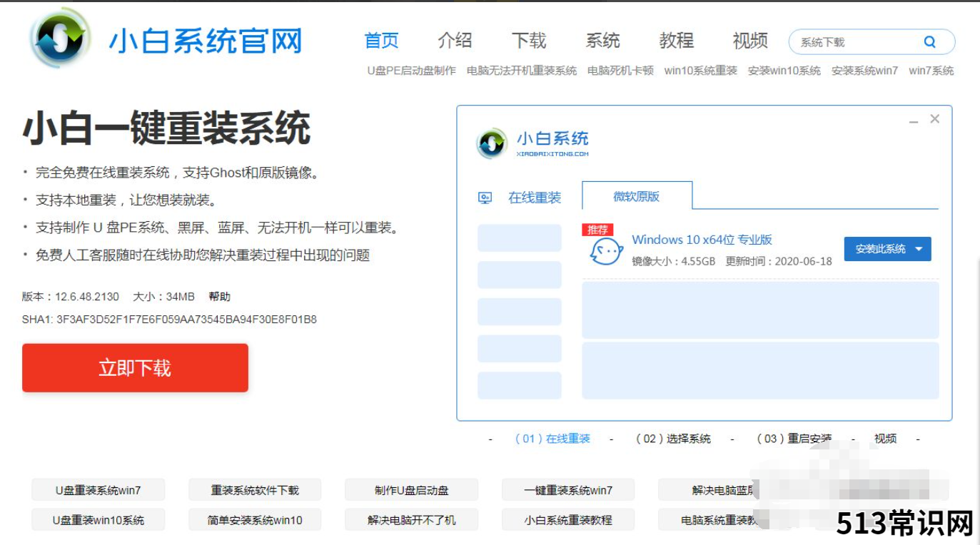Open dropdown arrow on 安装此系统 button
The image size is (980, 545).
click(x=919, y=249)
